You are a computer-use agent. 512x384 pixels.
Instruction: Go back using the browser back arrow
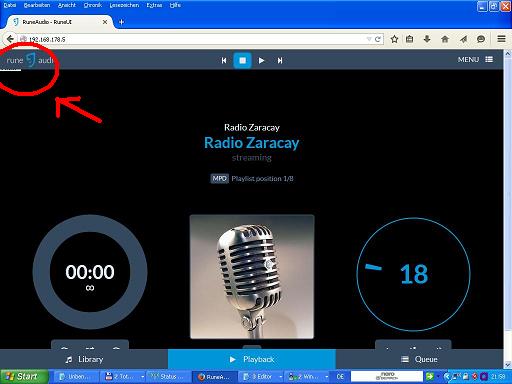tap(10, 39)
